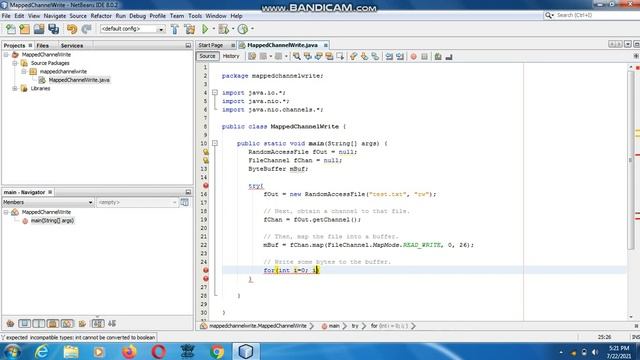The image size is (640, 360).
Task: Switch to the Services tab
Action: pyautogui.click(x=72, y=46)
